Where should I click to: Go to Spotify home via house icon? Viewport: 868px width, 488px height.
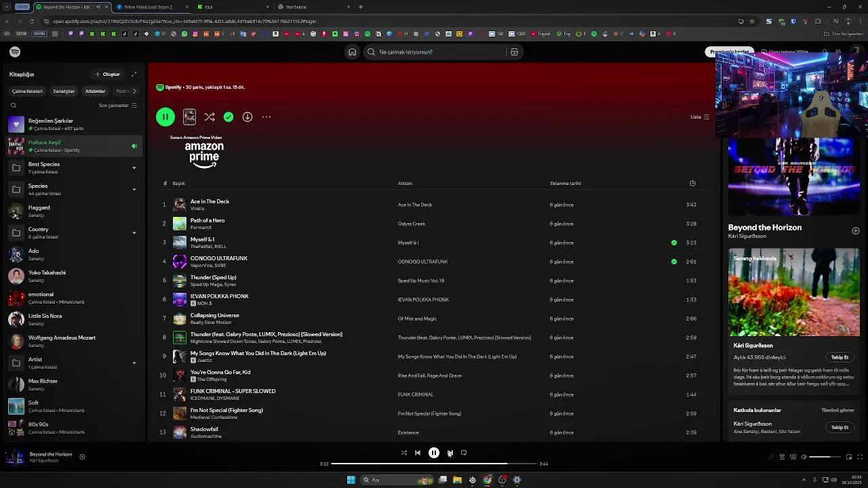pyautogui.click(x=352, y=52)
